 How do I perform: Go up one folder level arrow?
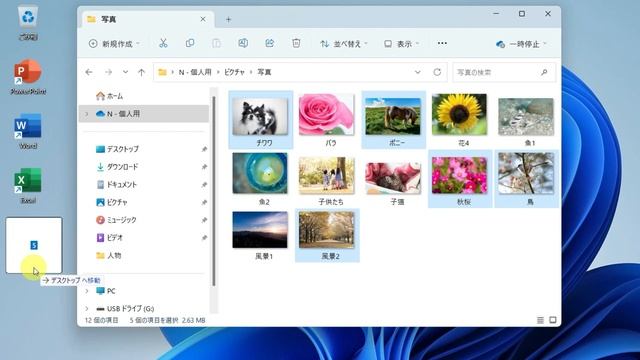pyautogui.click(x=141, y=72)
